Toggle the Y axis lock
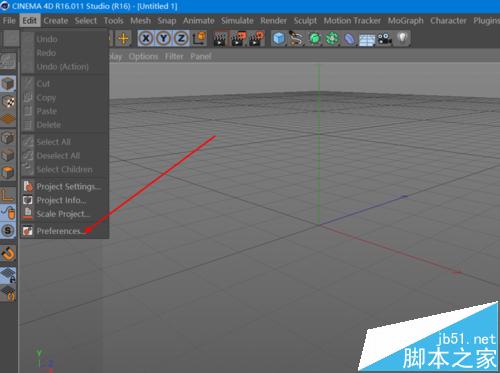This screenshot has height=373, width=500. point(164,39)
